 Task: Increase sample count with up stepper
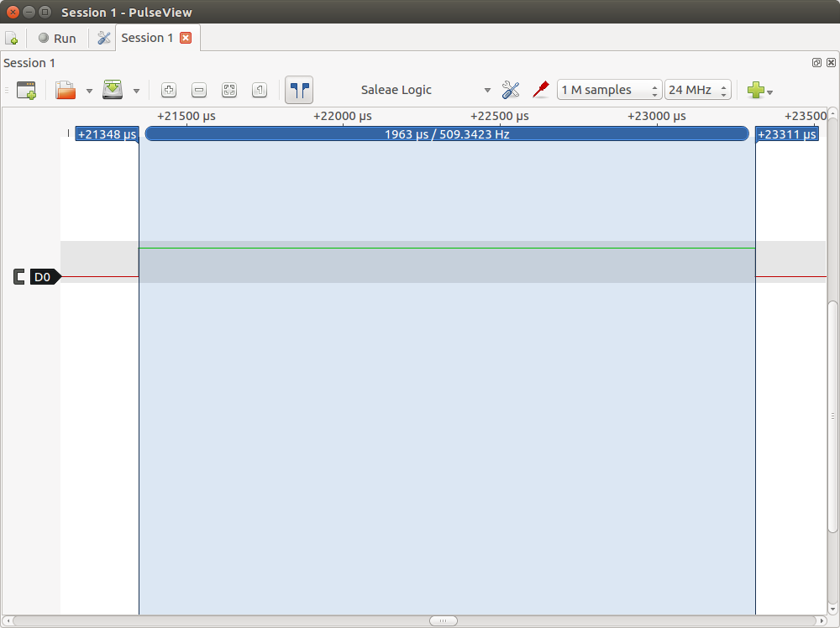click(655, 86)
